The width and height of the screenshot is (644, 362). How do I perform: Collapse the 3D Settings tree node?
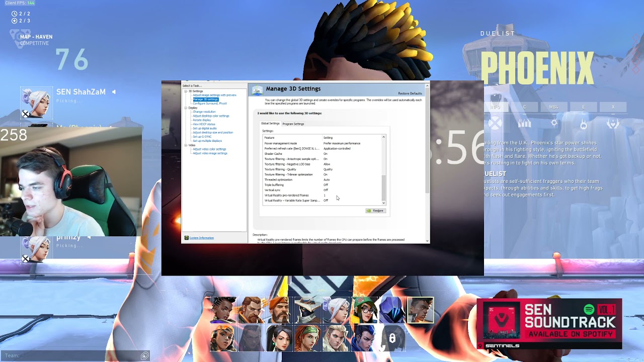(x=186, y=91)
